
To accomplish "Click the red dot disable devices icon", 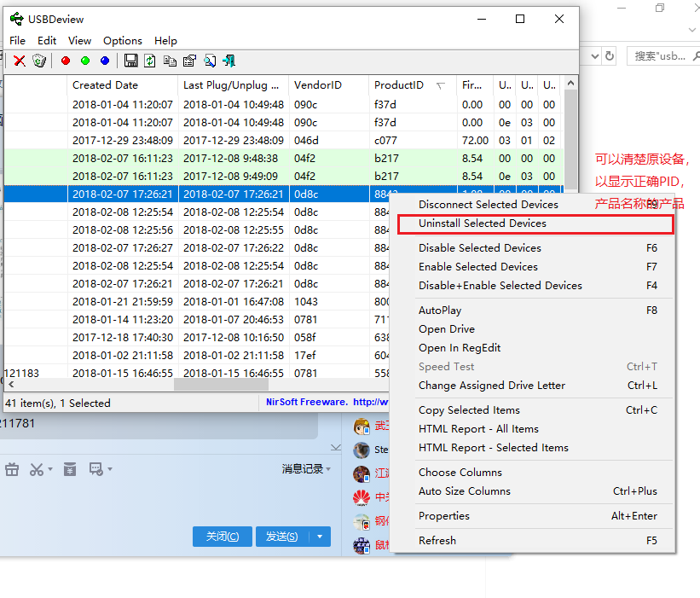I will (66, 61).
